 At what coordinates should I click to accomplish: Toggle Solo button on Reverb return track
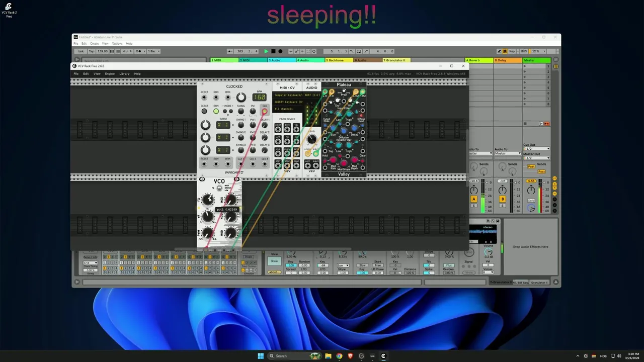pos(474,206)
